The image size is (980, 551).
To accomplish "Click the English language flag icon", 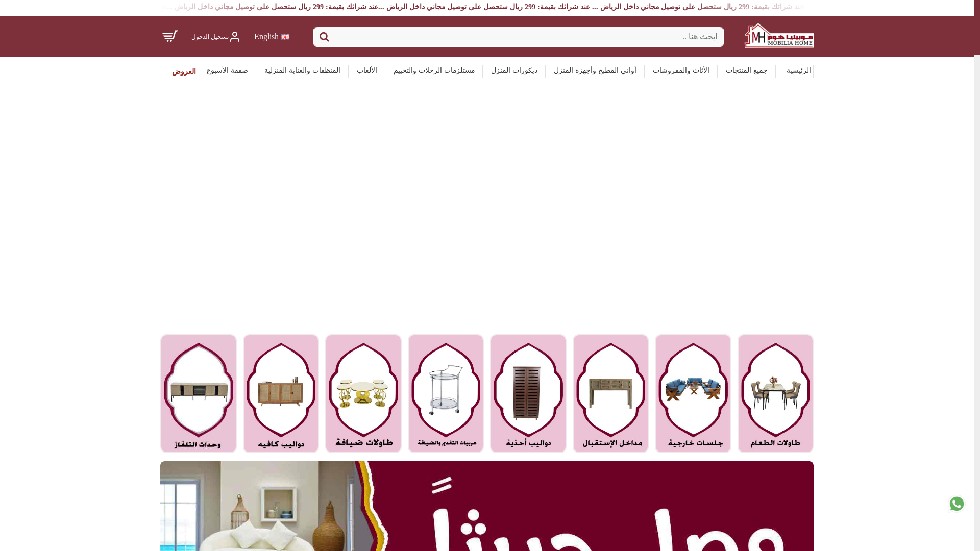I will (x=285, y=37).
